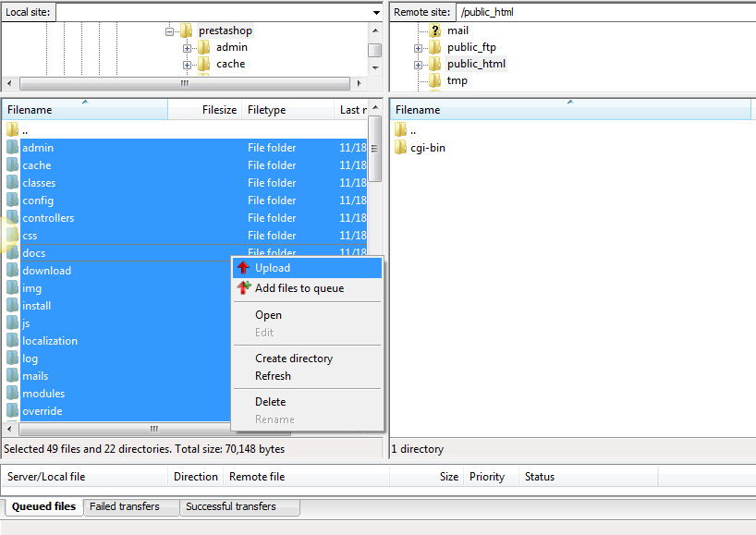Click the mail question-mark icon in remote tree

coord(433,29)
